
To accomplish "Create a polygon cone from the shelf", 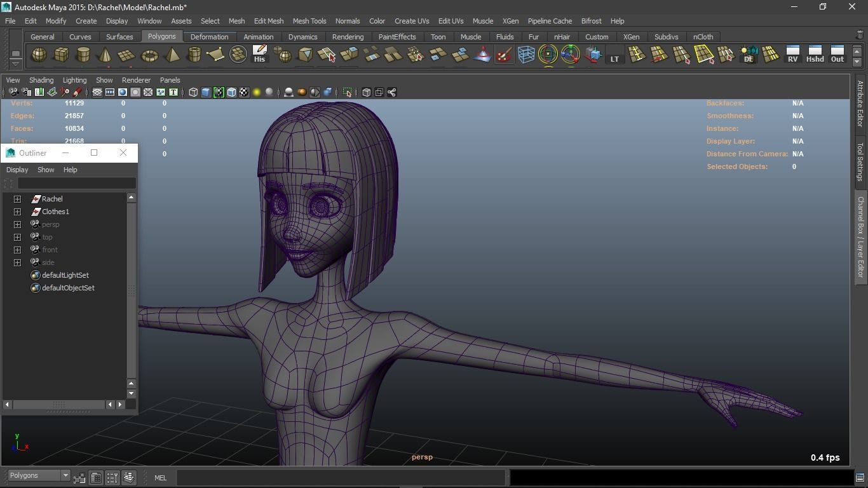I will [105, 55].
